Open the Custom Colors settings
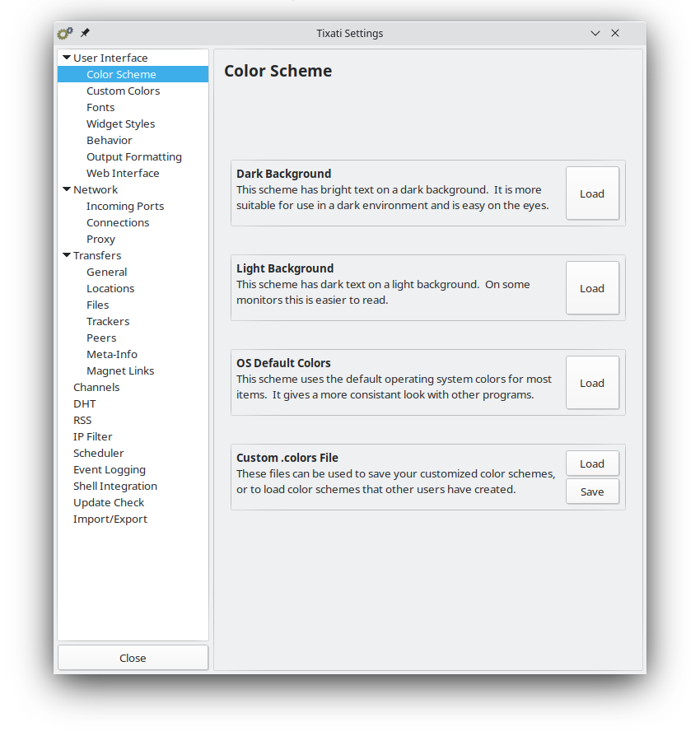 point(123,91)
